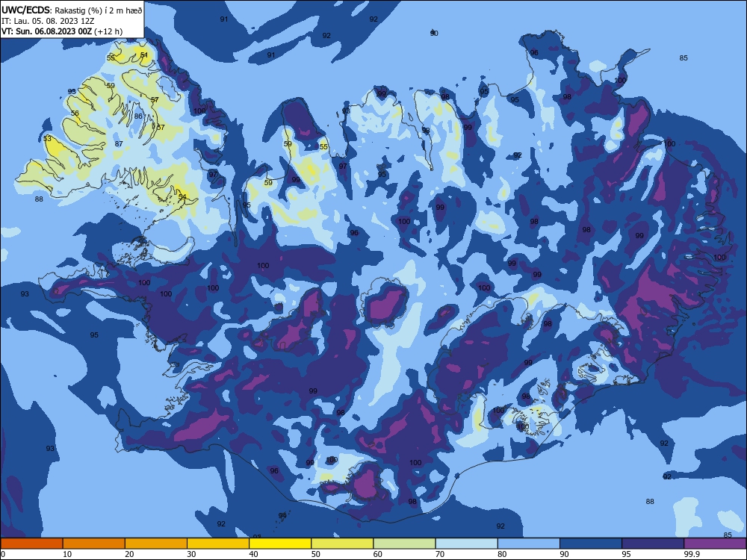Click the humidity value '53' on the map
This screenshot has height=560, width=747.
47,139
